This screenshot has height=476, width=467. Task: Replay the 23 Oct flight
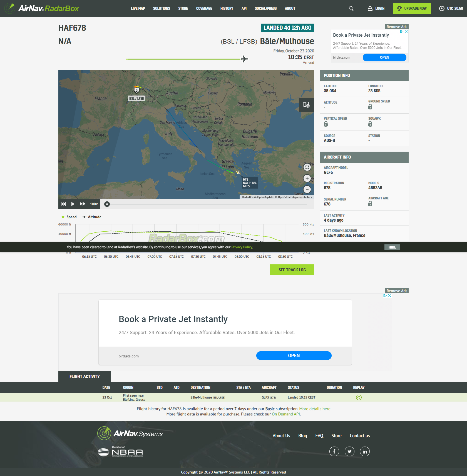coord(359,397)
